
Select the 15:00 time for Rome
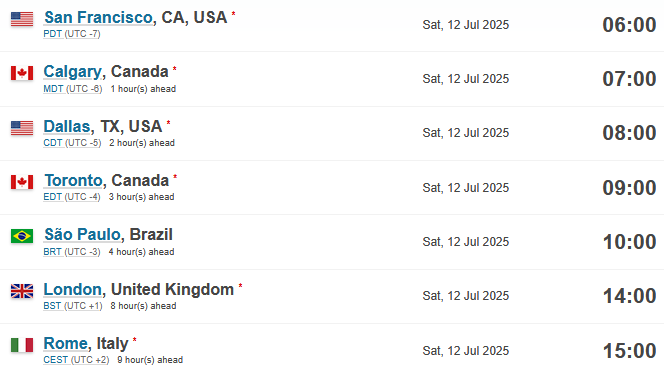pos(629,351)
